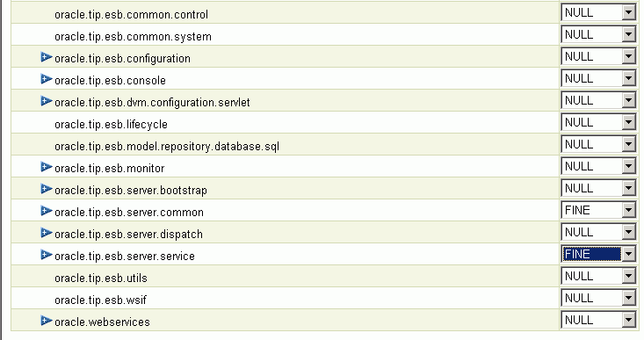Open log level dropdown for oracle.tip.esb.common.control
Image resolution: width=644 pixels, height=340 pixels.
coord(598,12)
